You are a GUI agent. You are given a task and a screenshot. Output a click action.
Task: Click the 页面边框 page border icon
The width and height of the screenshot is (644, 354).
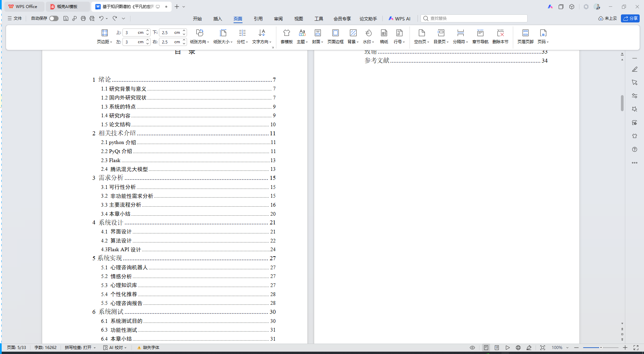click(x=336, y=33)
